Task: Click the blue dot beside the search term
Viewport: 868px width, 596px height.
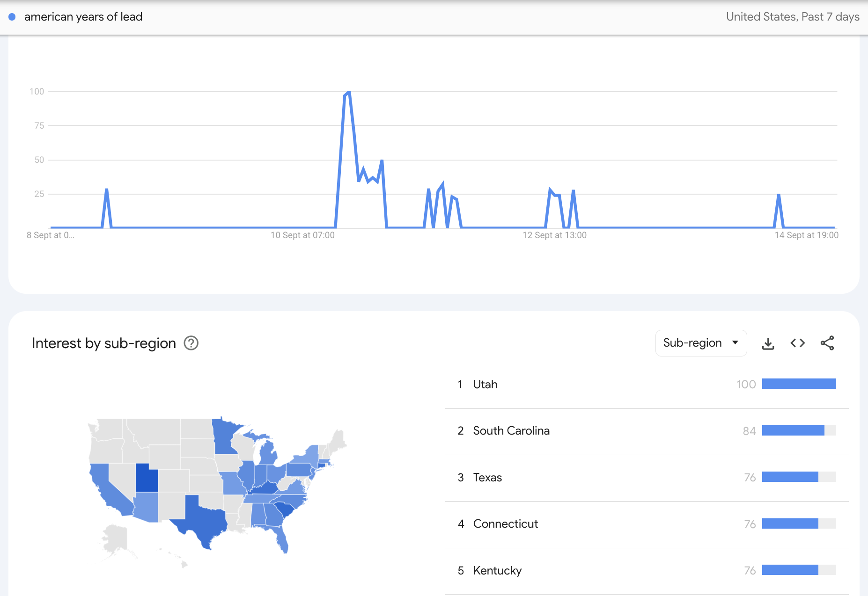Action: tap(12, 17)
